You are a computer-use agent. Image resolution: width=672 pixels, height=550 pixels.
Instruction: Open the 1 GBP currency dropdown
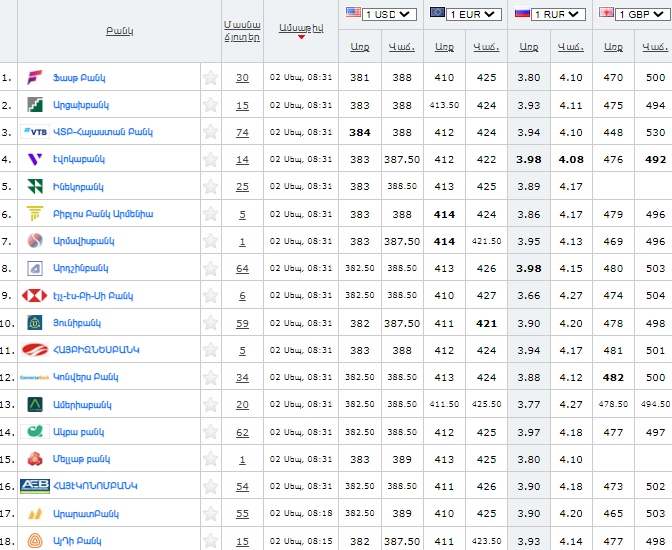[643, 15]
